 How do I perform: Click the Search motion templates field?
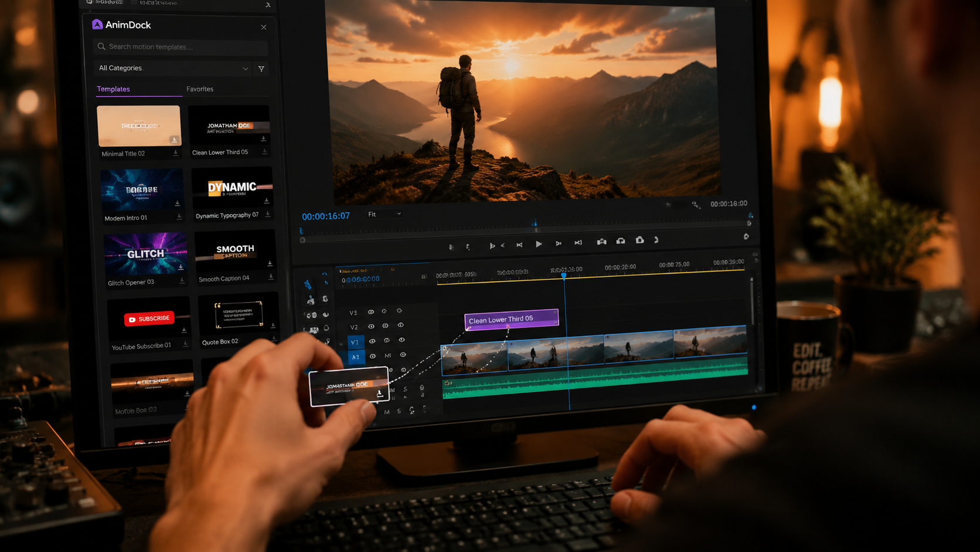(x=181, y=46)
